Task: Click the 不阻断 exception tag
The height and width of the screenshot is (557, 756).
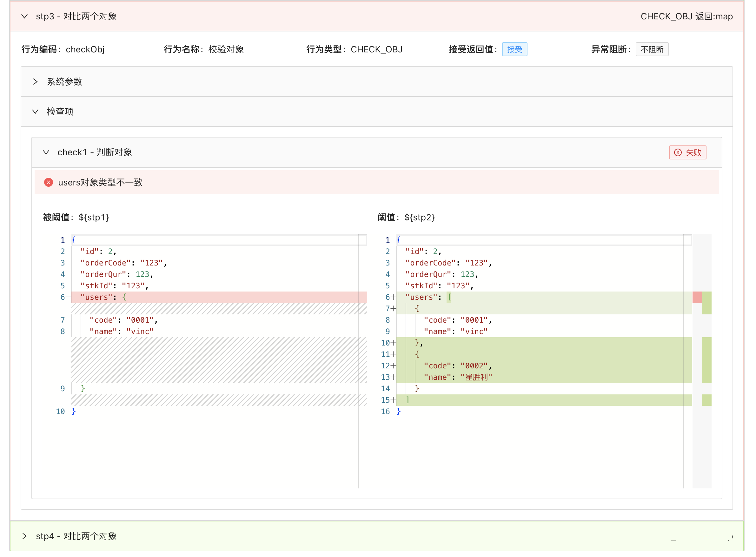Action: coord(652,50)
